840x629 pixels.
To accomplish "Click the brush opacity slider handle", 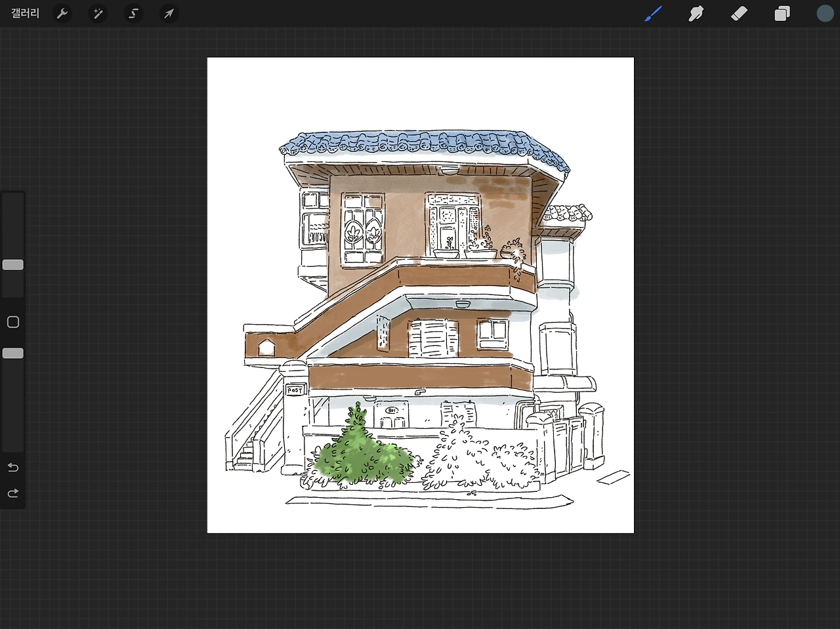I will click(13, 354).
